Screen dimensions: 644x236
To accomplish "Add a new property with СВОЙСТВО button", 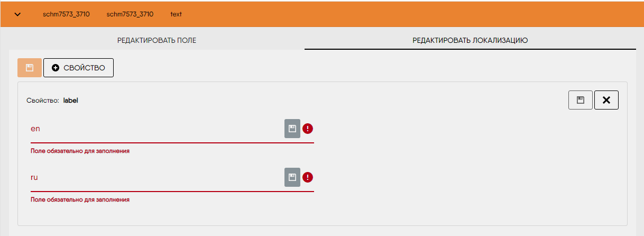I will [78, 68].
